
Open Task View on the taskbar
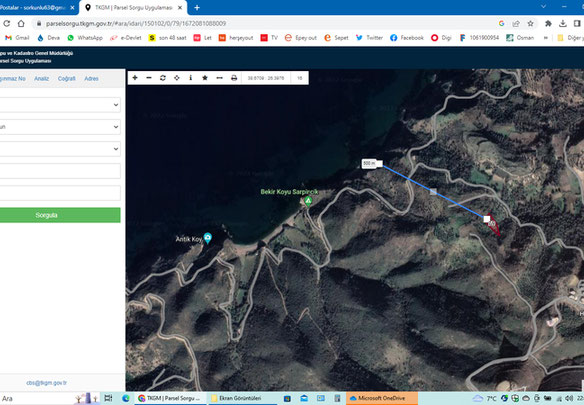point(108,398)
